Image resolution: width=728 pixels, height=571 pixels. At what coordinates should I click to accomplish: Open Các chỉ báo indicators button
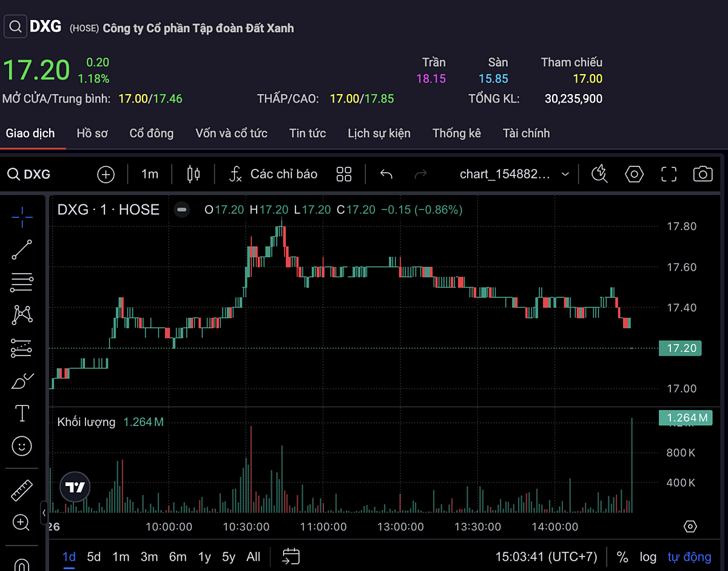pos(274,175)
